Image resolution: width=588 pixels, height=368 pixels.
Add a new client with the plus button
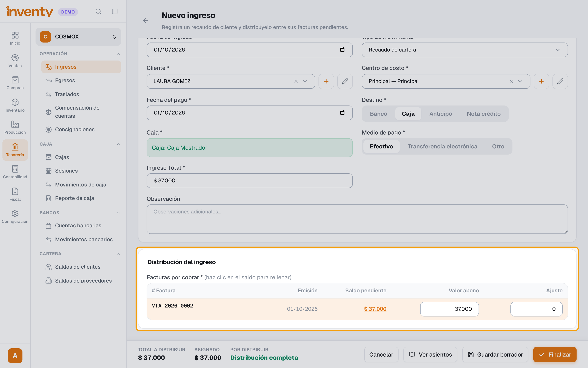tap(326, 81)
